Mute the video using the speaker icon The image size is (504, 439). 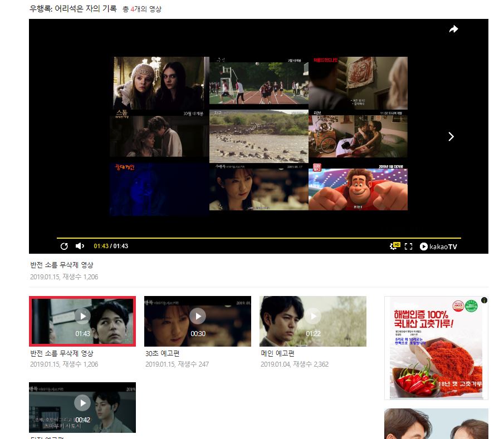80,246
